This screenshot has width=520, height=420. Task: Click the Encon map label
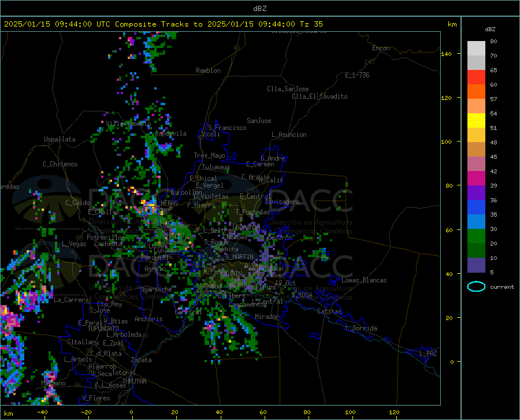point(381,48)
